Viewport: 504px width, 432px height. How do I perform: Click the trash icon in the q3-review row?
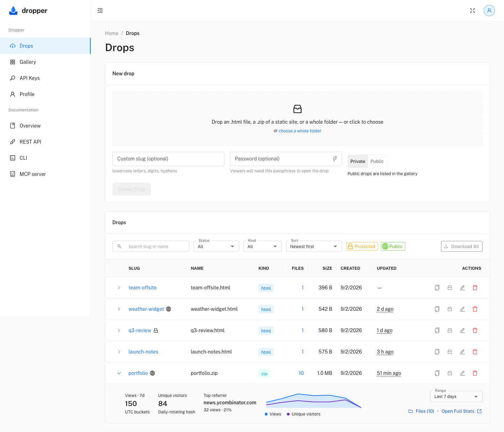point(475,330)
